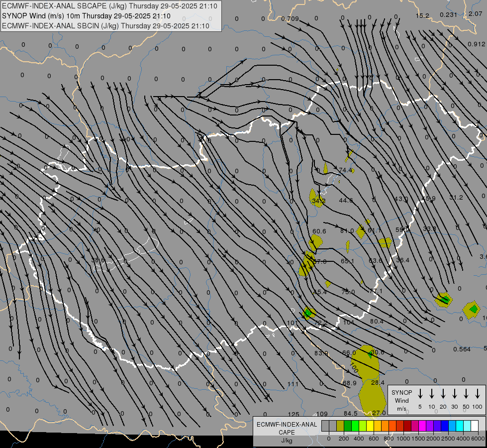The image size is (487, 448).
Task: Click the 34.2 value on the map
Action: coord(319,201)
